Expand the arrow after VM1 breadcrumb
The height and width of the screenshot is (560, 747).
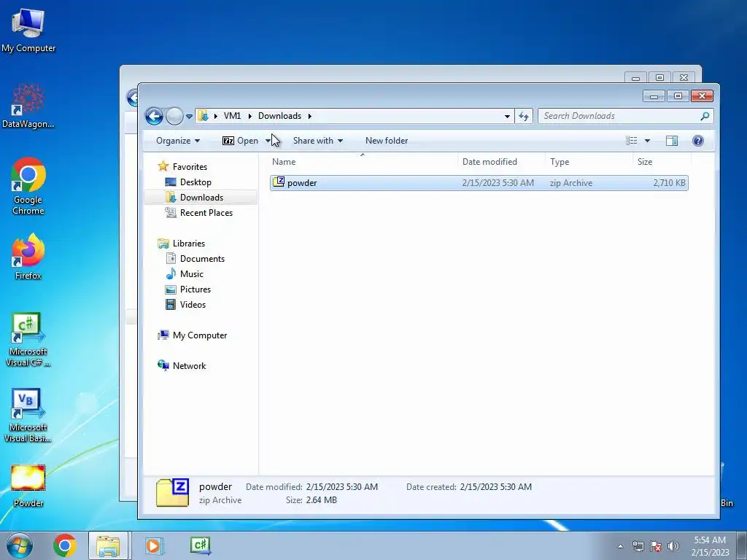249,116
